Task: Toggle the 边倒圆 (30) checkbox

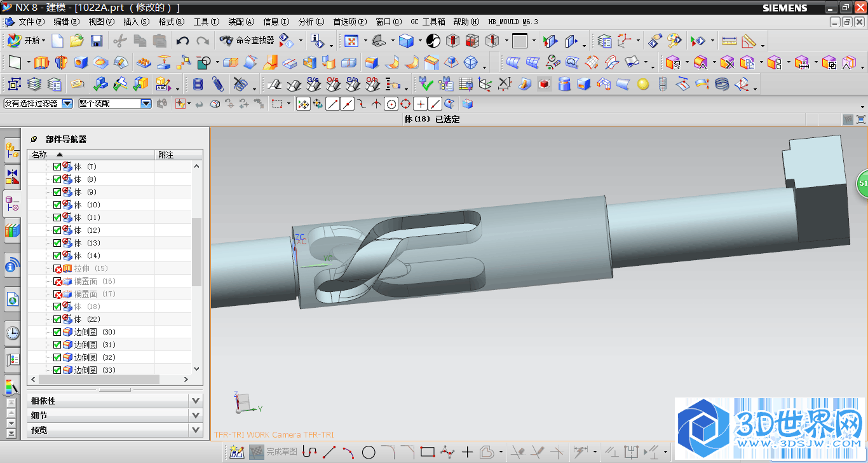Action: (x=57, y=332)
